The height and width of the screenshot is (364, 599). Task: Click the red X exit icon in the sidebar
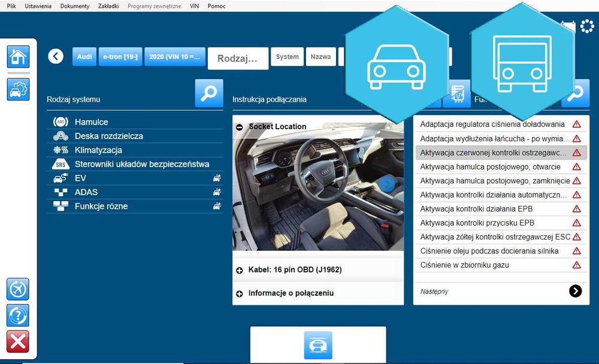[x=18, y=341]
